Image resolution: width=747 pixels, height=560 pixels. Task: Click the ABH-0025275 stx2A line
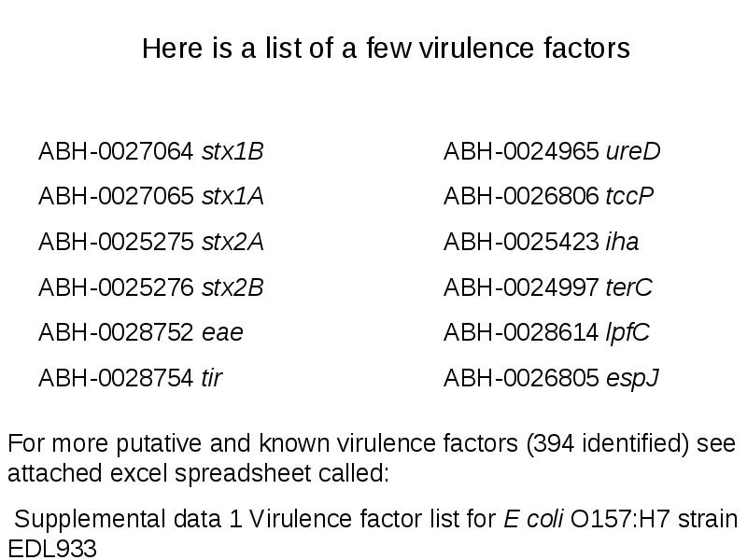151,242
